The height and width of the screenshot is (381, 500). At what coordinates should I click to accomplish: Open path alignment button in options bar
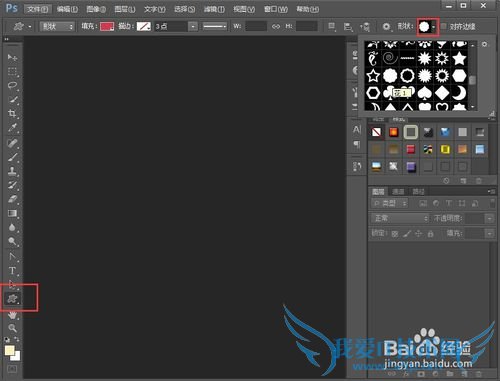(348, 26)
